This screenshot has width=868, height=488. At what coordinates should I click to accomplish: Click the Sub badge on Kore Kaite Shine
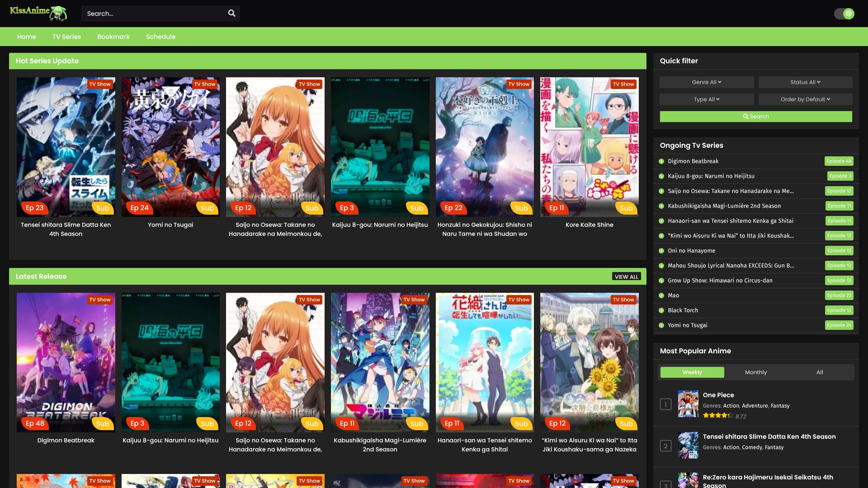[x=626, y=208]
